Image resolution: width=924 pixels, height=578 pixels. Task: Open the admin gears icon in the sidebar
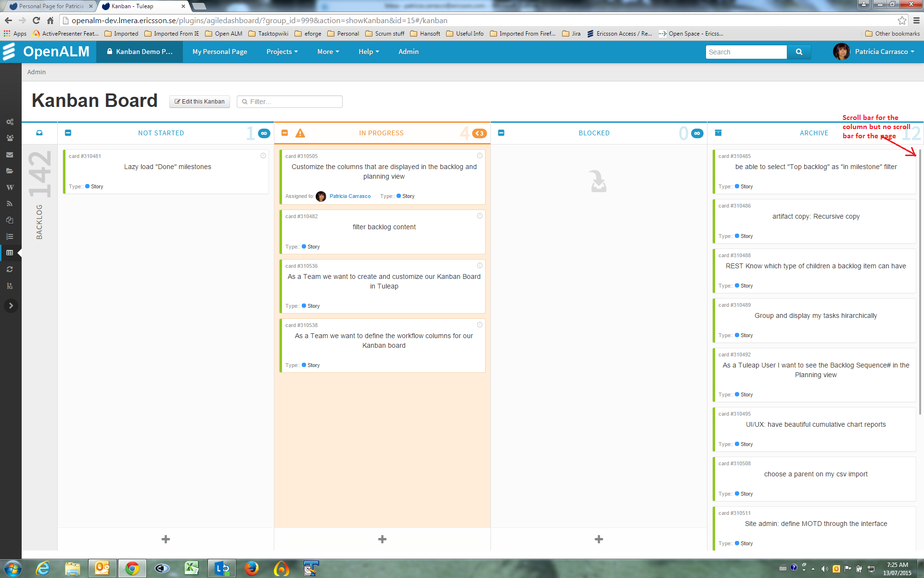click(x=10, y=122)
